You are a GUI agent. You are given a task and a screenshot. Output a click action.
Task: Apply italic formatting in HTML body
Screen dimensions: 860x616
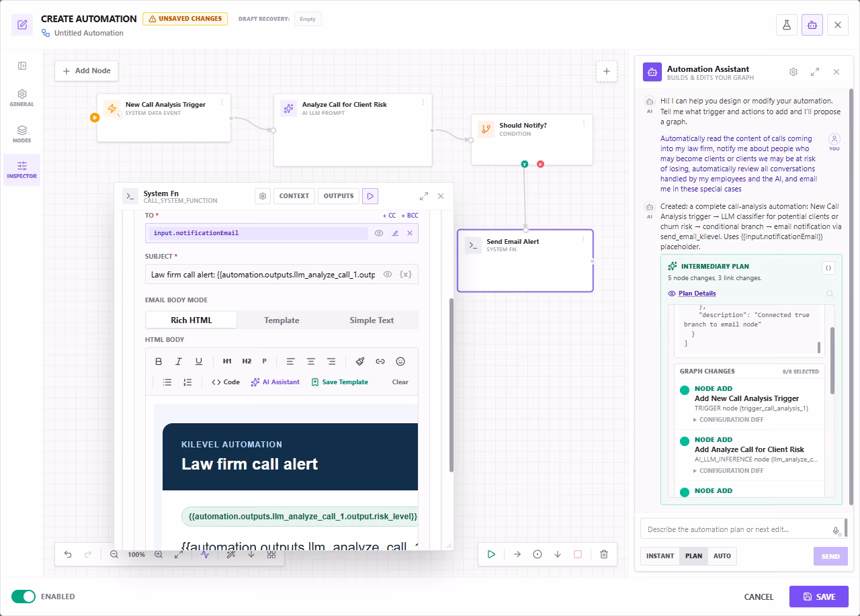click(x=179, y=361)
